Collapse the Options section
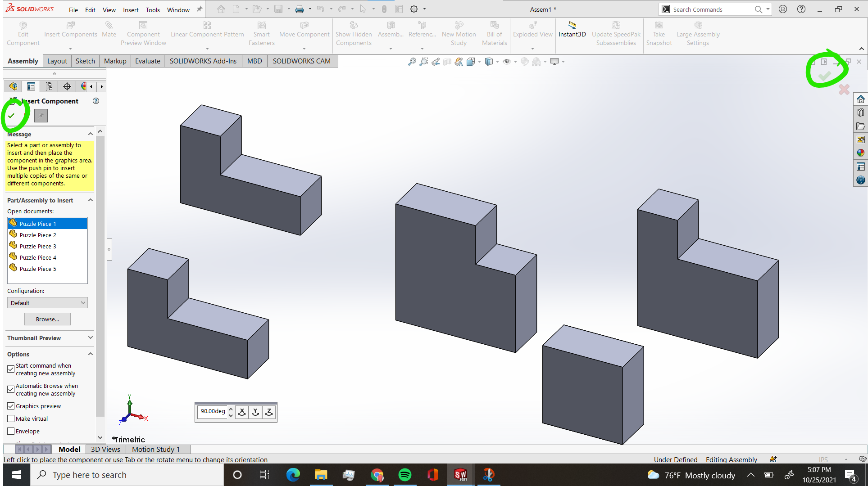 pyautogui.click(x=90, y=354)
